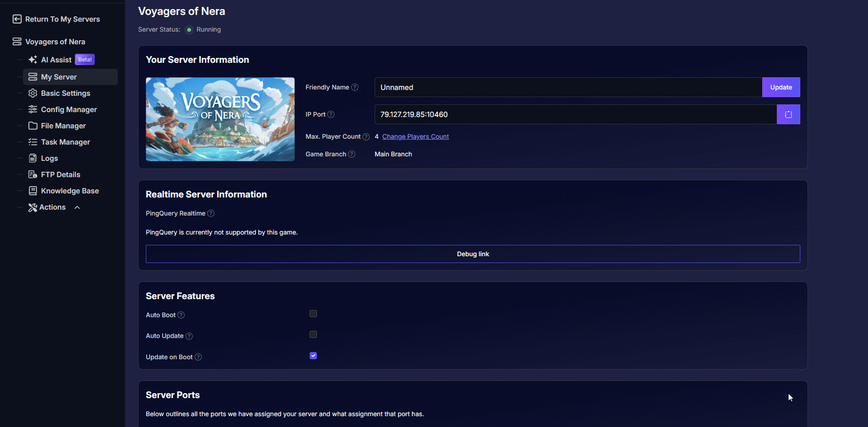This screenshot has width=868, height=427.
Task: Click the Friendly Name help icon
Action: (355, 87)
